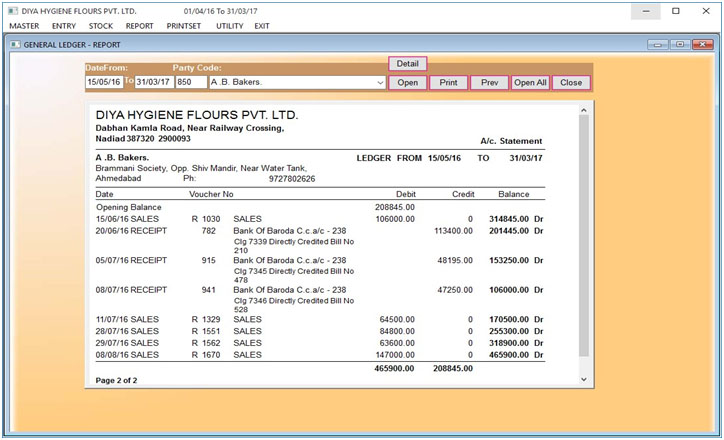Click the report vertical scrollbar
The height and width of the screenshot is (440, 724).
point(585,240)
